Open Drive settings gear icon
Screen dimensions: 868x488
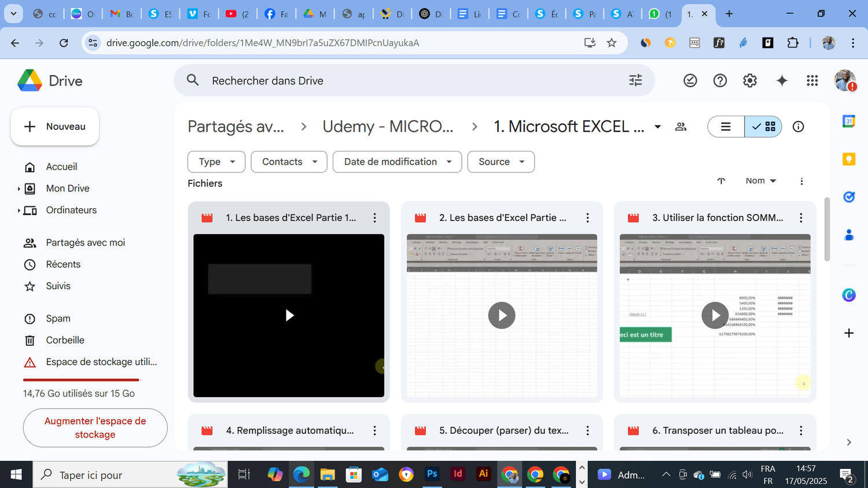pyautogui.click(x=750, y=81)
